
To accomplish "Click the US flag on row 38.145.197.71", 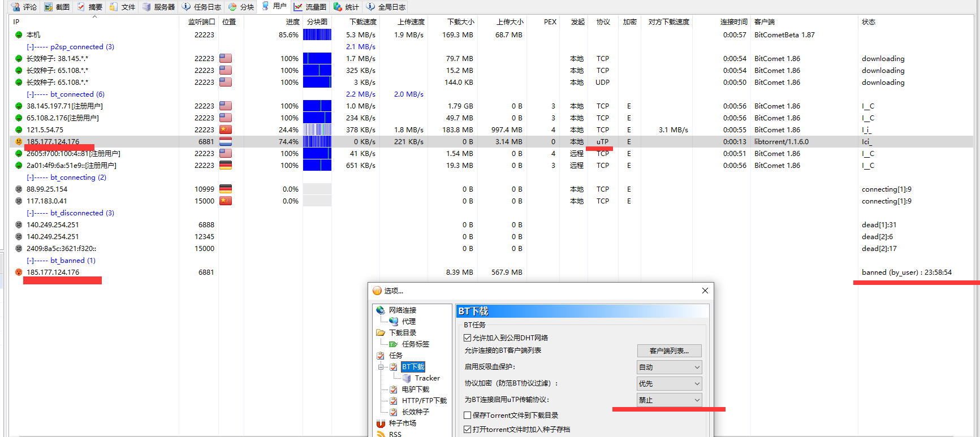I will 226,106.
